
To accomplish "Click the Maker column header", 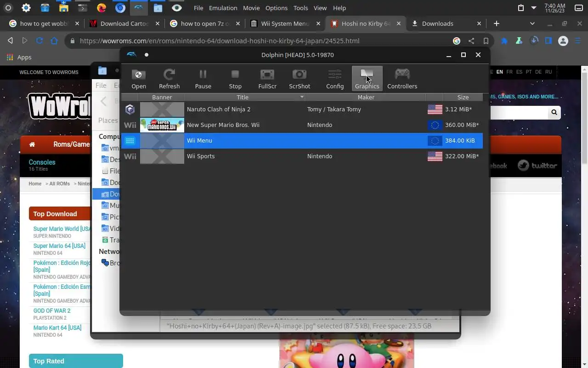I will pyautogui.click(x=366, y=97).
